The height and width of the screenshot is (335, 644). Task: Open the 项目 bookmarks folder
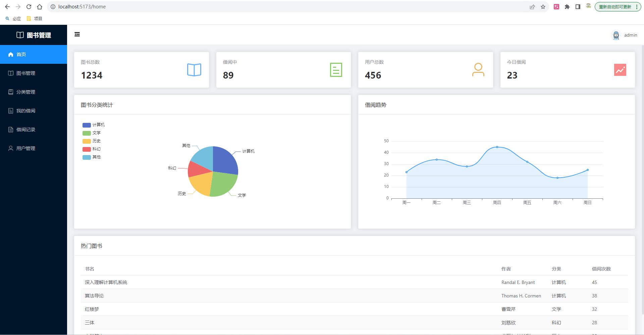pyautogui.click(x=35, y=19)
